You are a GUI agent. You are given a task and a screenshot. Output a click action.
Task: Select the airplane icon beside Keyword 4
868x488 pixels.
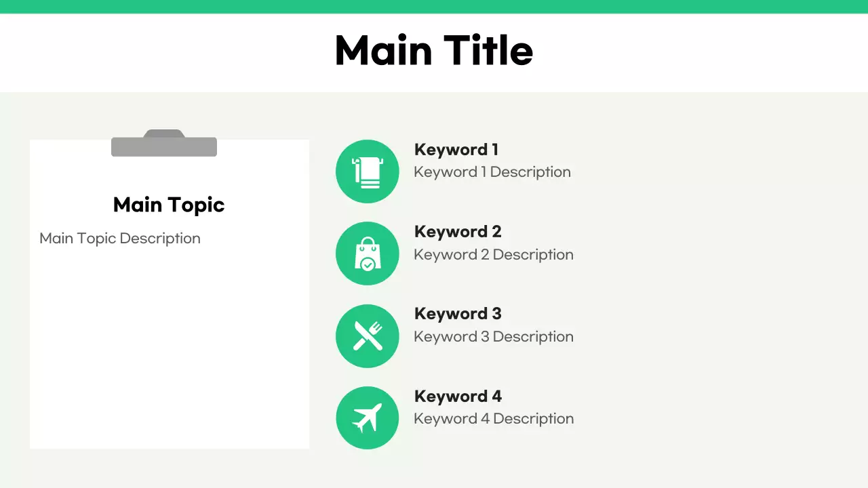[x=367, y=418]
